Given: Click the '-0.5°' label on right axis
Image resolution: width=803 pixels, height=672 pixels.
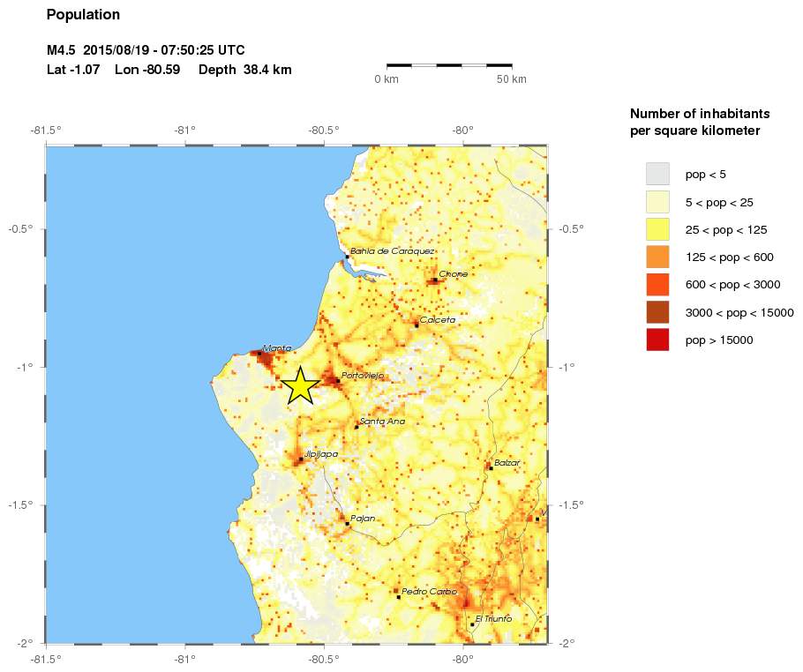Looking at the screenshot, I should 571,228.
